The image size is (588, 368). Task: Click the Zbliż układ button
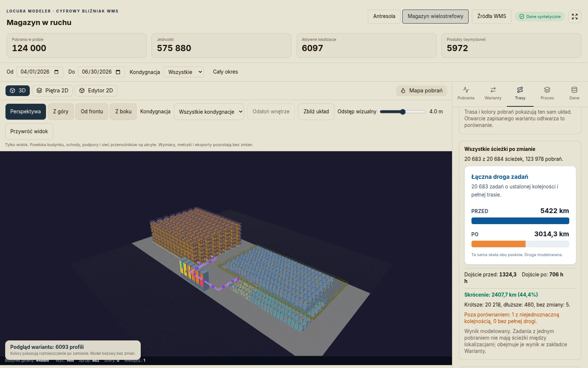click(316, 112)
